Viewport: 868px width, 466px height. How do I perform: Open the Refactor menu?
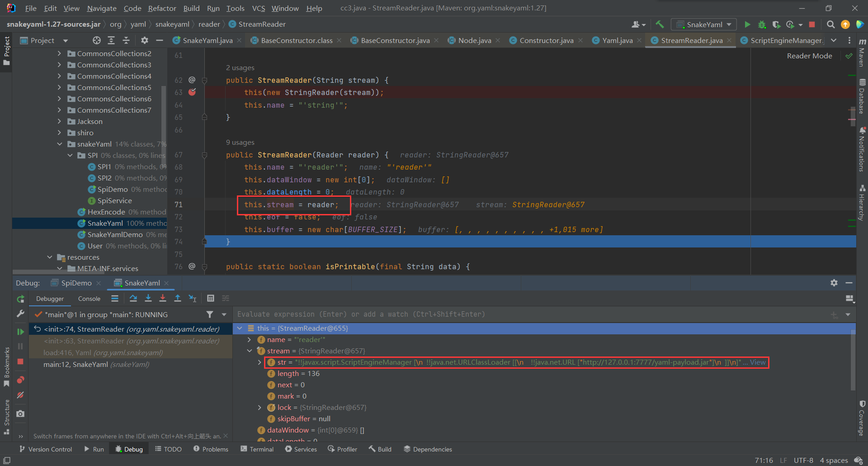(162, 8)
